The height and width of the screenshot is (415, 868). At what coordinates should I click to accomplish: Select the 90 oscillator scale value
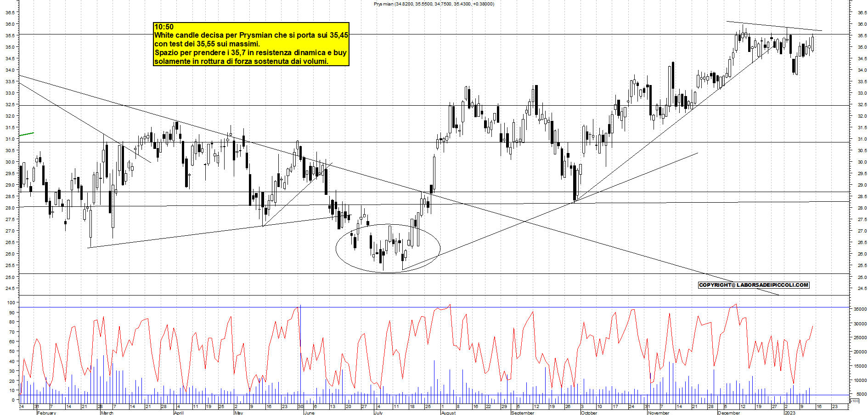click(x=12, y=313)
